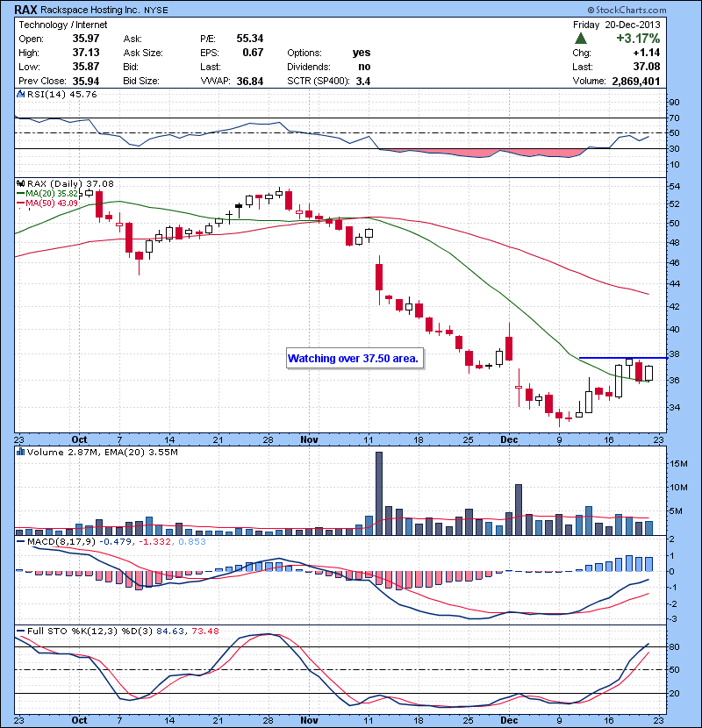Screen dimensions: 702x728
Task: Click the MA(50) 43.09 legend label
Action: (52, 203)
